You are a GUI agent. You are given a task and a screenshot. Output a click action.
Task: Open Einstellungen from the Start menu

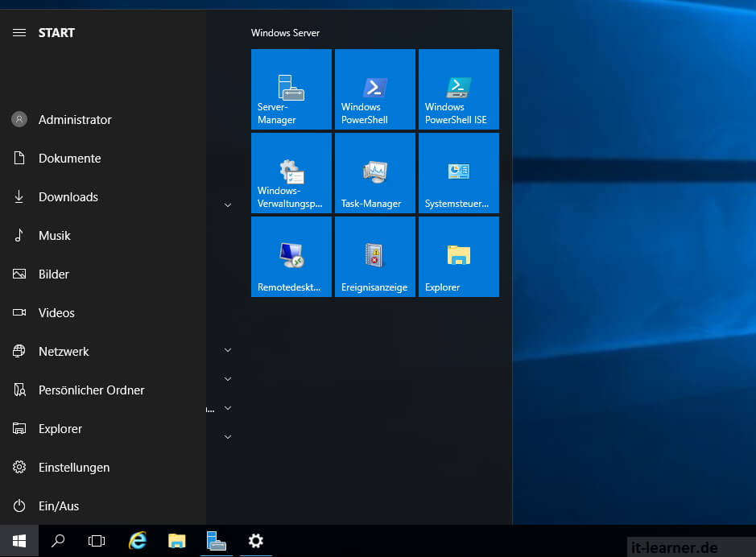point(103,468)
